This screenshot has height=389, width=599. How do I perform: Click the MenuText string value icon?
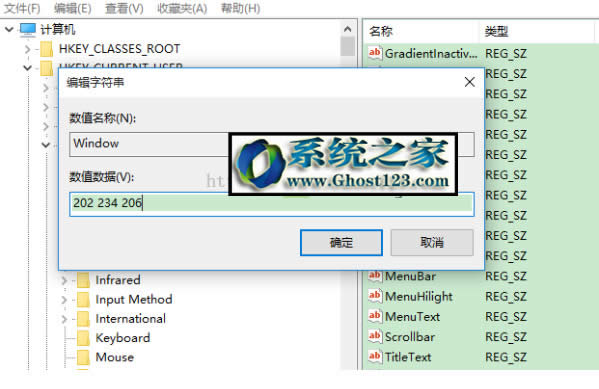[x=375, y=316]
